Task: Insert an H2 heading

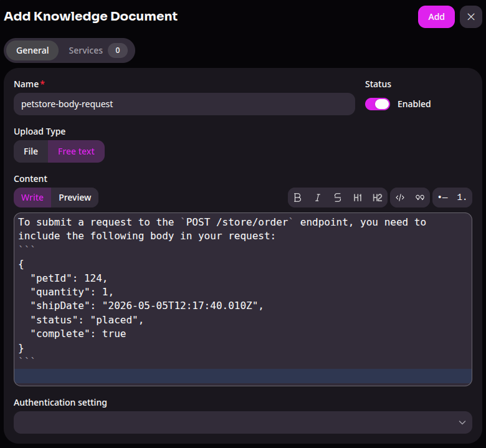Action: point(377,198)
